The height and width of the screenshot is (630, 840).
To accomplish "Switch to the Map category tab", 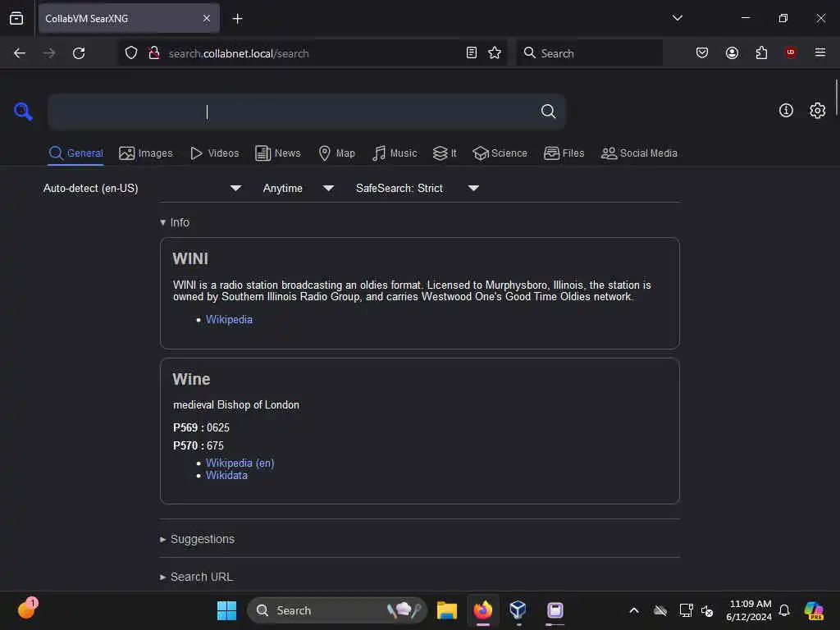I will pyautogui.click(x=336, y=153).
